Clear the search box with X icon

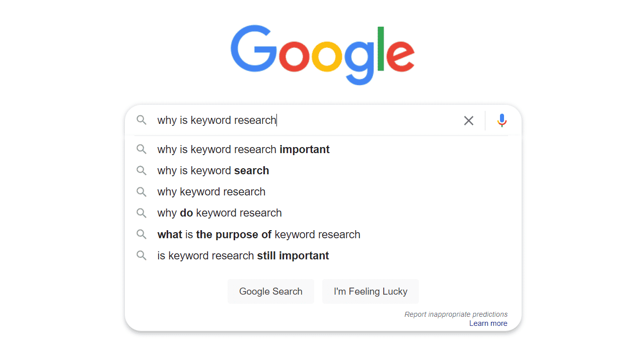(x=469, y=120)
